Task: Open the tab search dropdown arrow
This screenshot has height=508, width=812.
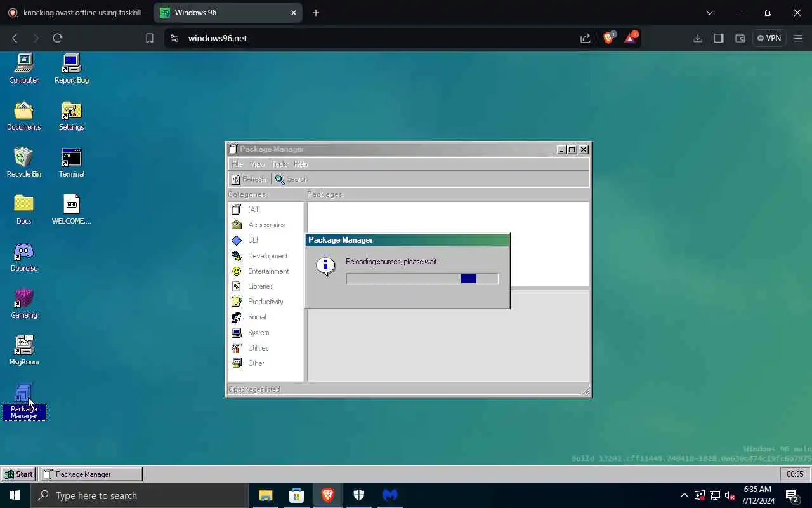Action: click(710, 13)
